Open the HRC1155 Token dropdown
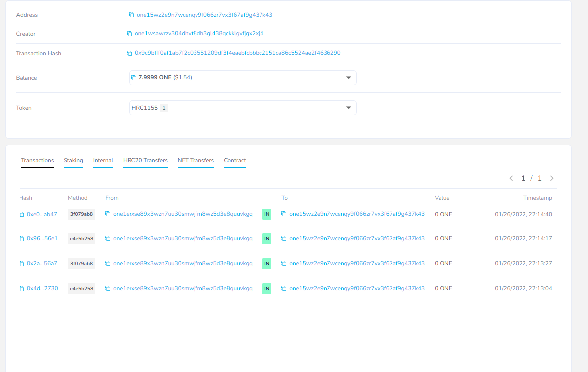Screen dimensions: 588x372 pos(243,108)
